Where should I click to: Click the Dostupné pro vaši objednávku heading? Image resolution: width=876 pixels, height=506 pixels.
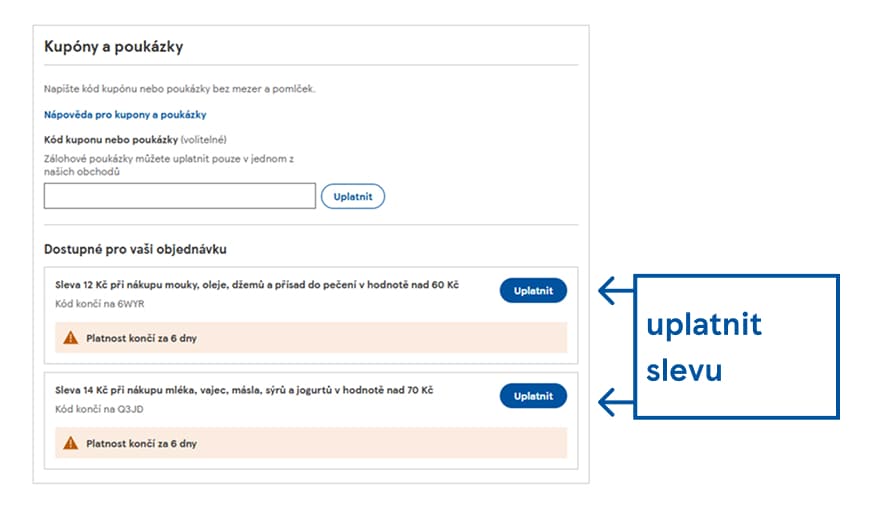click(x=142, y=248)
